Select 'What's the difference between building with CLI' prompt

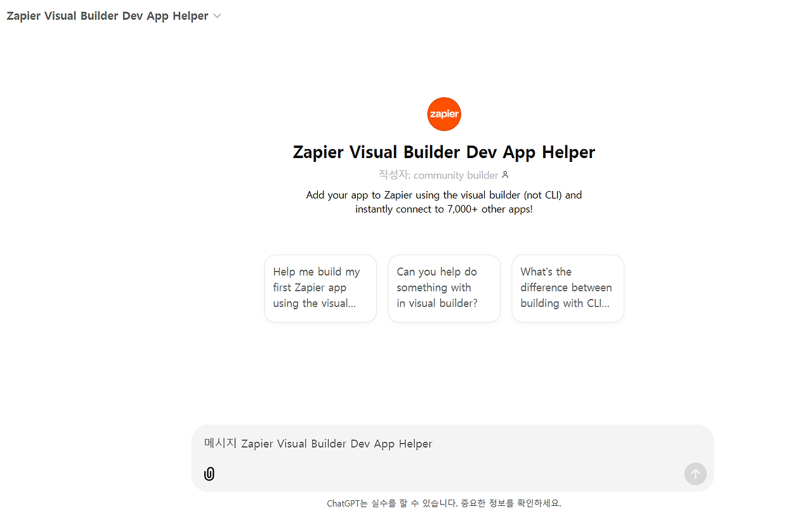568,288
